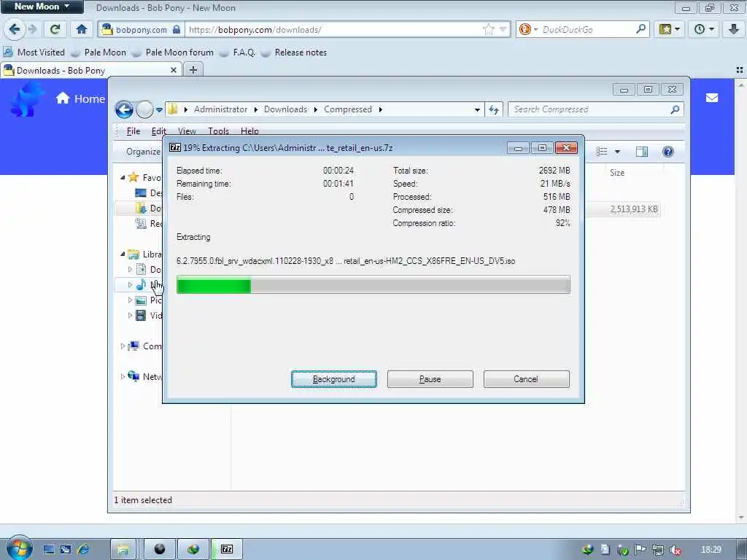Screen dimensions: 747x560
Task: Click Administrator in the Explorer breadcrumb
Action: point(220,109)
